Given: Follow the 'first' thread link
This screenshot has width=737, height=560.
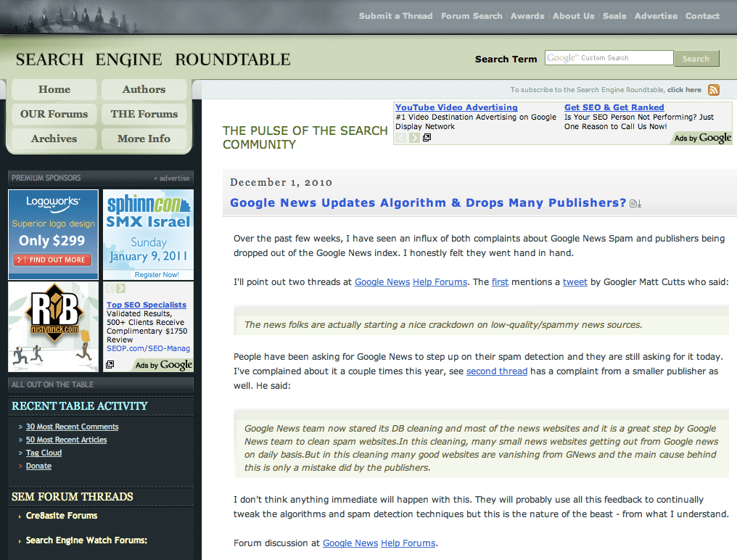Looking at the screenshot, I should 500,282.
